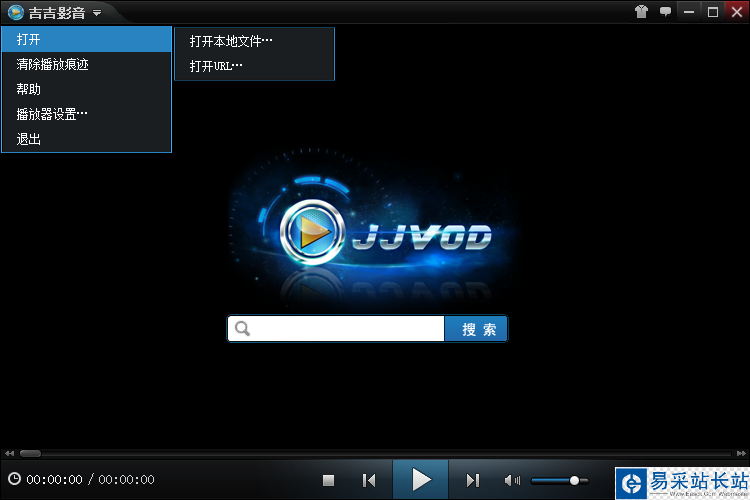Open the skin shirt icon in title bar
The image size is (750, 500).
641,11
